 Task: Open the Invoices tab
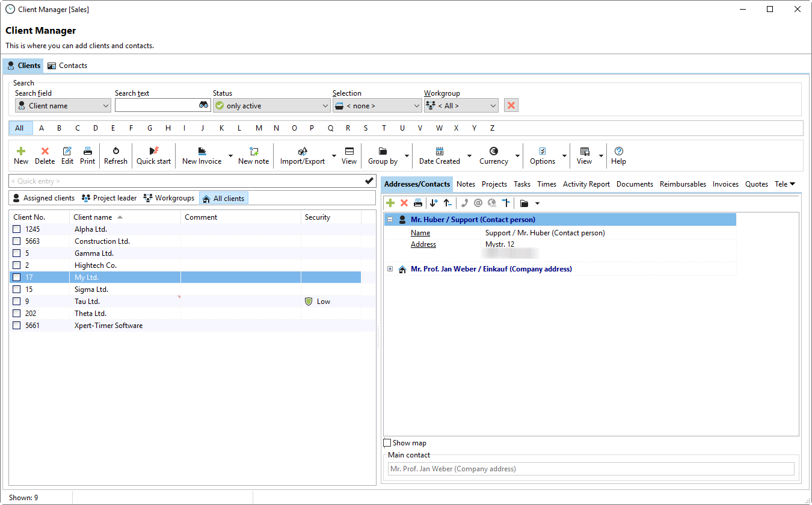[x=725, y=184]
